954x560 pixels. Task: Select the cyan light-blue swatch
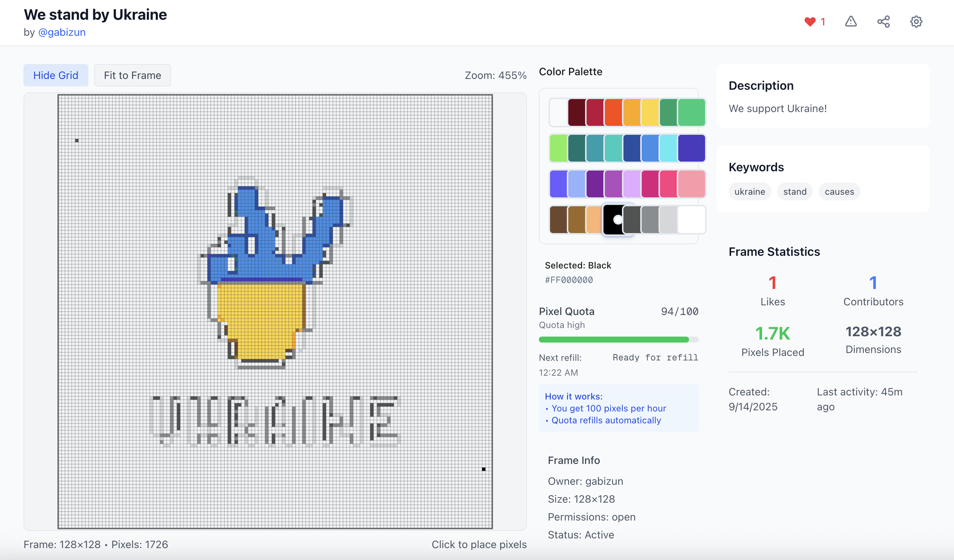(x=668, y=148)
